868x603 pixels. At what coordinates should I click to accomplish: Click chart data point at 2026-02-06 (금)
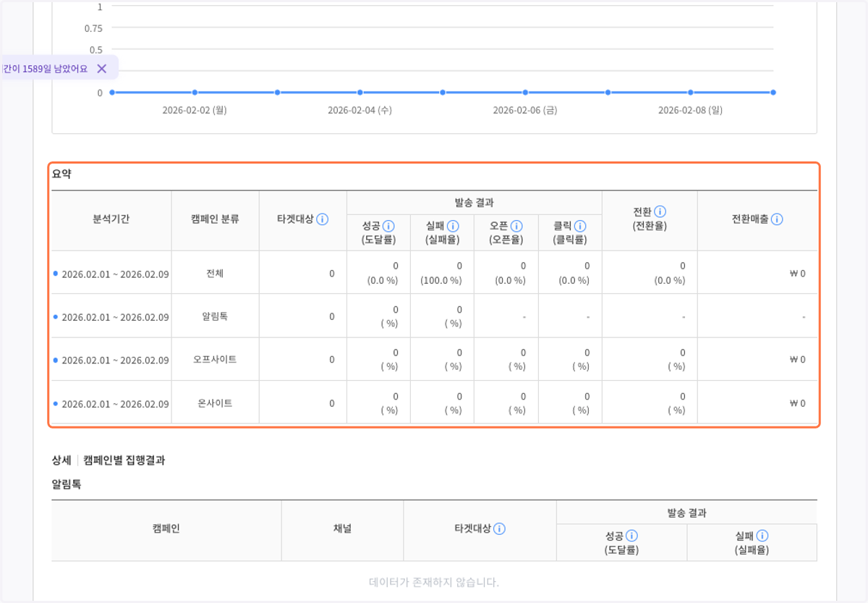pyautogui.click(x=525, y=93)
